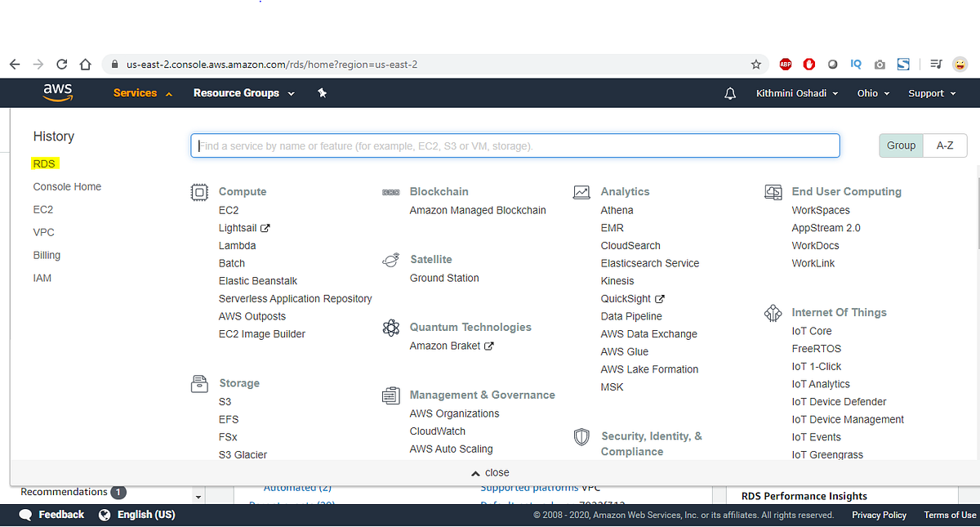Open RDS from the History list
Viewport: 980px width, 527px height.
tap(44, 163)
